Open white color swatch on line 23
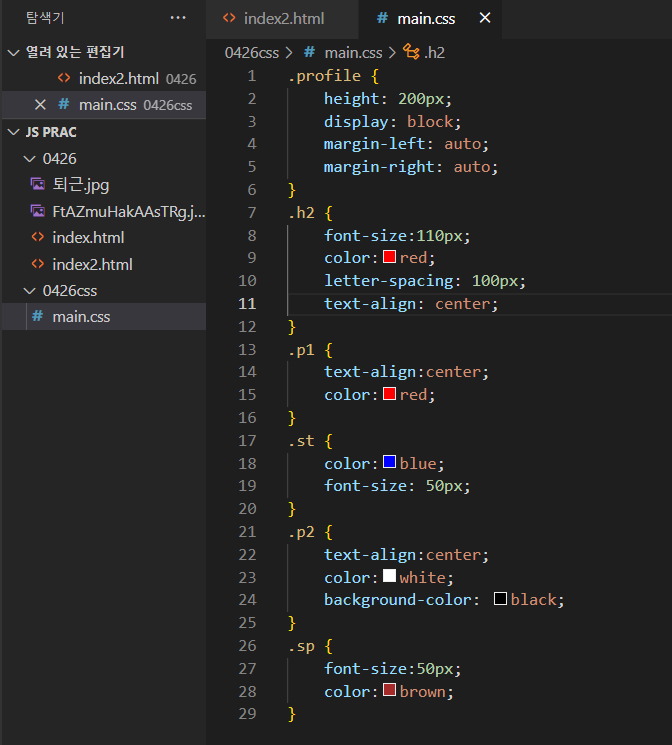 pos(389,576)
